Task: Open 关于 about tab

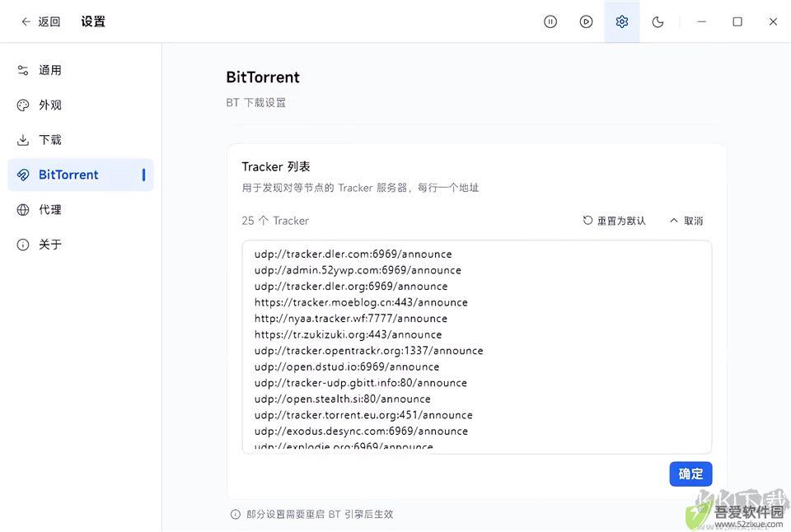Action: tap(81, 245)
